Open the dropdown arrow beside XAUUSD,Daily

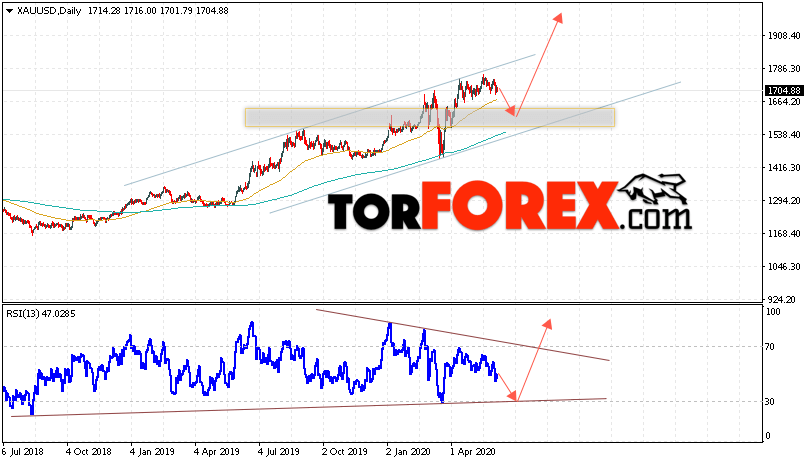[9, 11]
